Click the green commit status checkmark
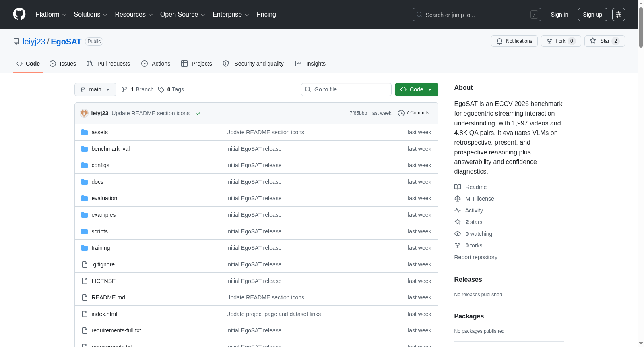 tap(198, 113)
